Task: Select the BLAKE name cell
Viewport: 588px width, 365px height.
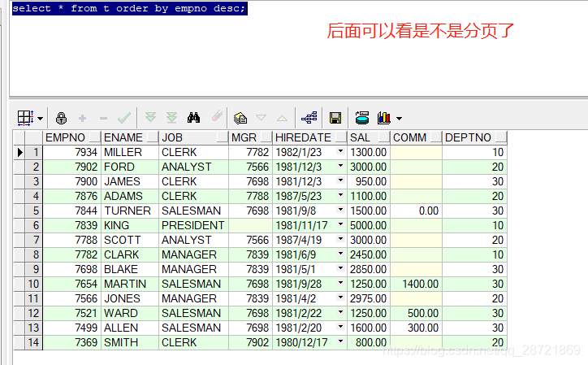Action: click(x=130, y=269)
